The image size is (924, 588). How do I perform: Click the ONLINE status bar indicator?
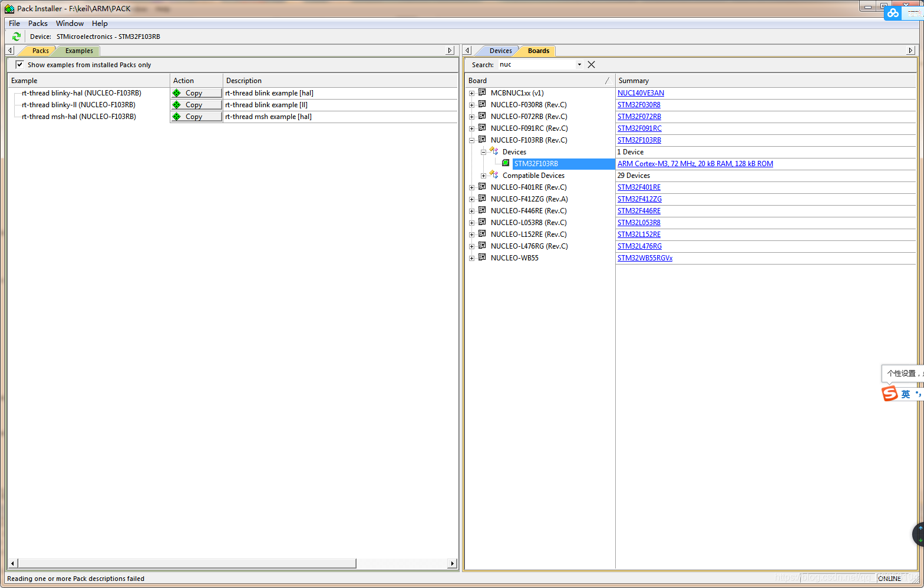tap(890, 579)
